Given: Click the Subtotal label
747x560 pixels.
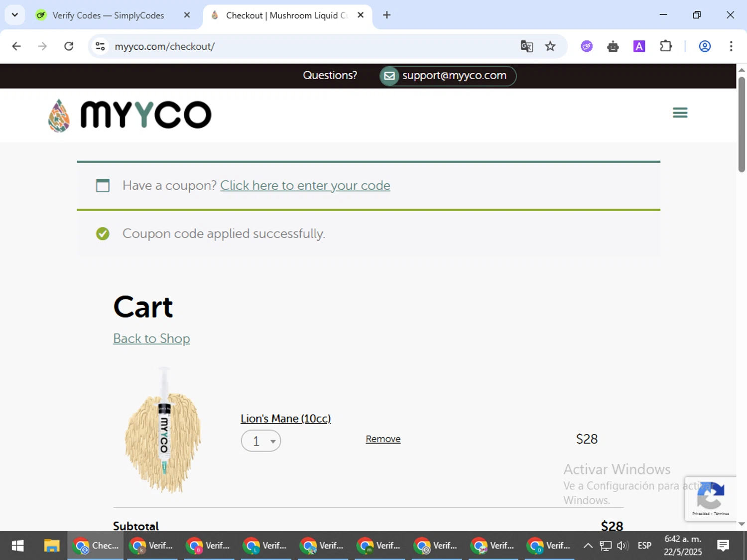Looking at the screenshot, I should tap(135, 526).
